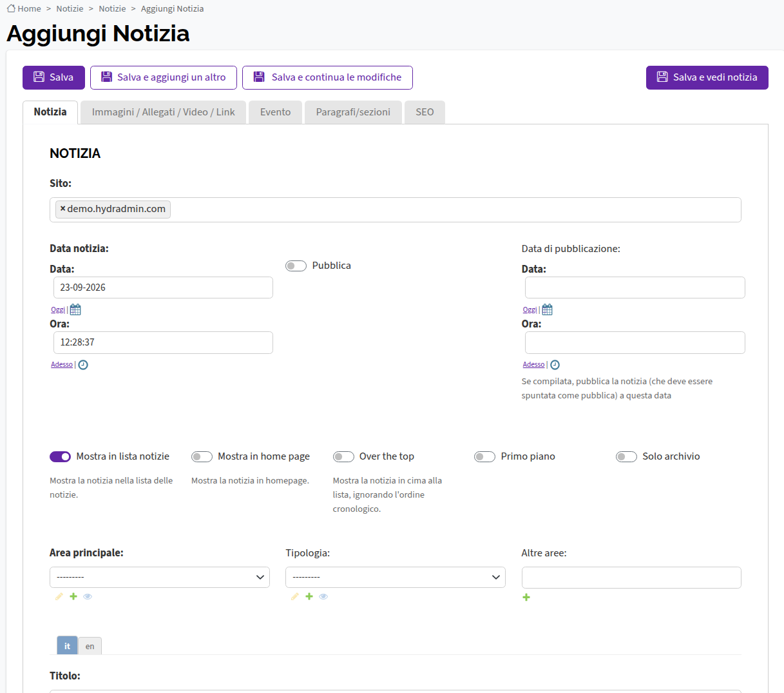Image resolution: width=784 pixels, height=693 pixels.
Task: Switch to Immagini / Allegati / Video / Link tab
Action: pyautogui.click(x=163, y=112)
